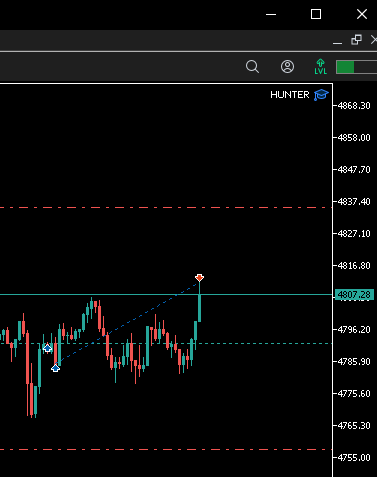Minimize the main application window
The image size is (377, 477).
point(271,14)
